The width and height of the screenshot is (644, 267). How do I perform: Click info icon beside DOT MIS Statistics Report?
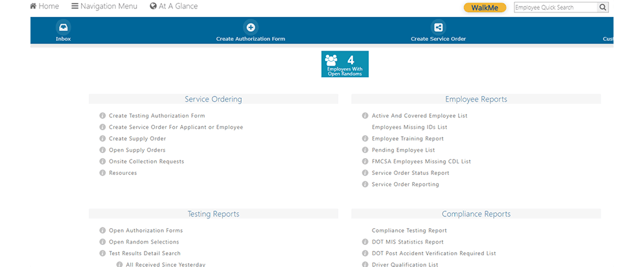coord(365,242)
